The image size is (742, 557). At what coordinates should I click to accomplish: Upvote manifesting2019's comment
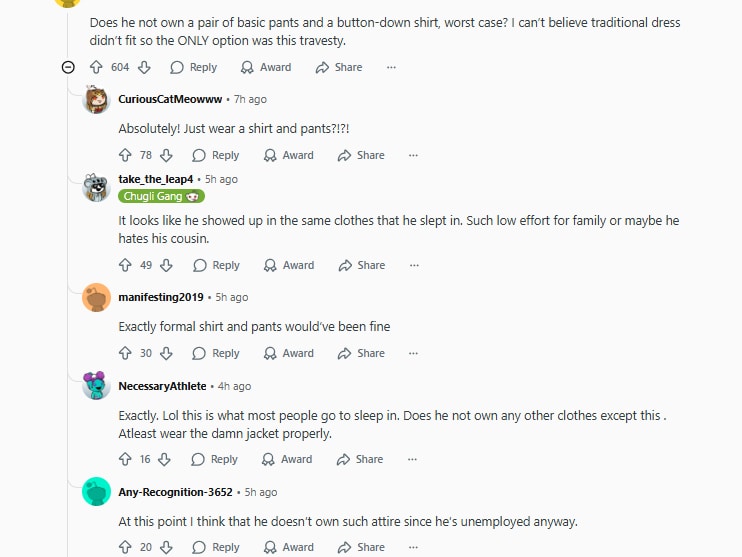click(x=126, y=353)
